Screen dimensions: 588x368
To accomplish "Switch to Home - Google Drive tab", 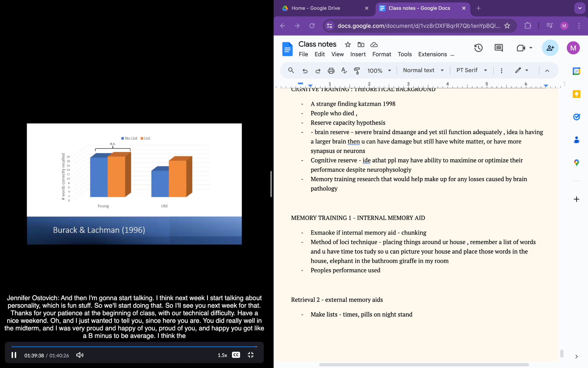I will [316, 8].
